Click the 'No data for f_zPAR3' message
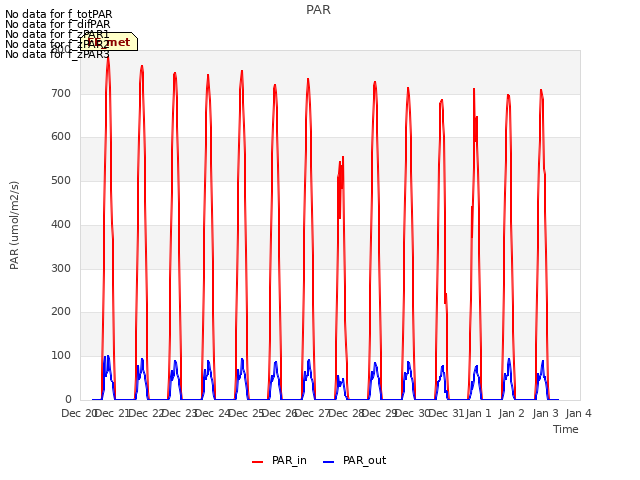 coord(57,54)
